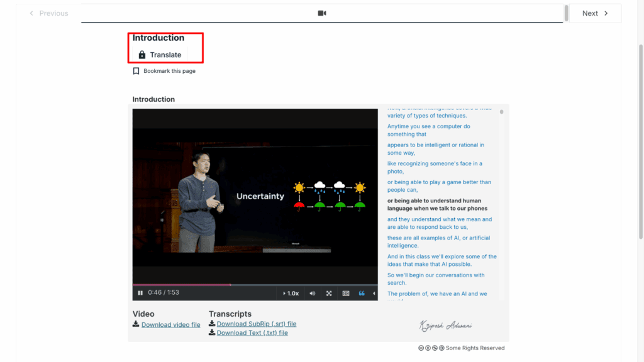644x362 pixels.
Task: Mute the video volume
Action: click(x=313, y=293)
